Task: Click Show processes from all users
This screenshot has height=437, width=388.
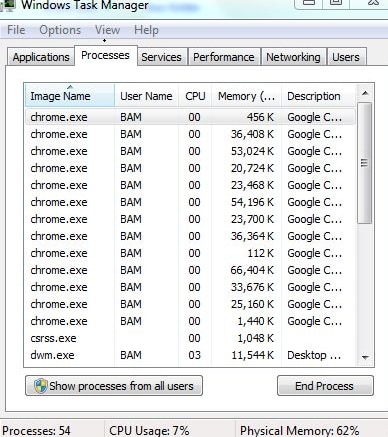Action: pyautogui.click(x=114, y=386)
